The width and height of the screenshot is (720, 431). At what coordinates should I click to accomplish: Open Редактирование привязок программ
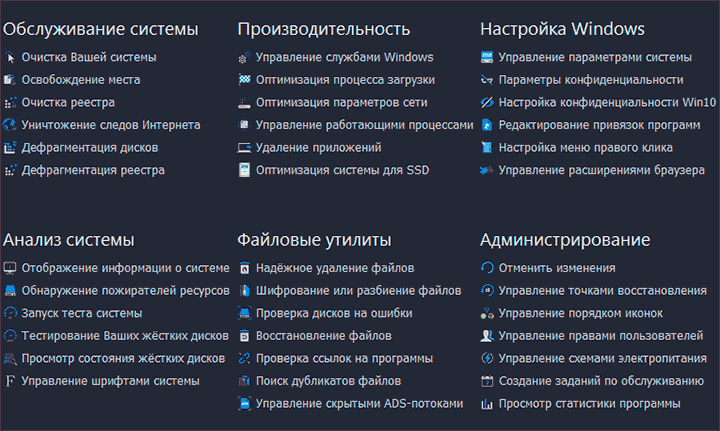click(x=600, y=125)
